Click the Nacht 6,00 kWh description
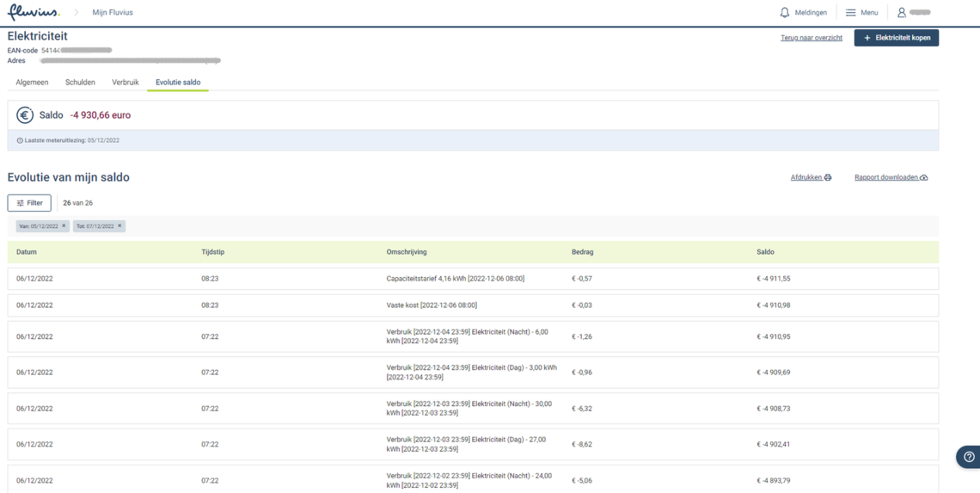The height and width of the screenshot is (493, 980). click(468, 336)
